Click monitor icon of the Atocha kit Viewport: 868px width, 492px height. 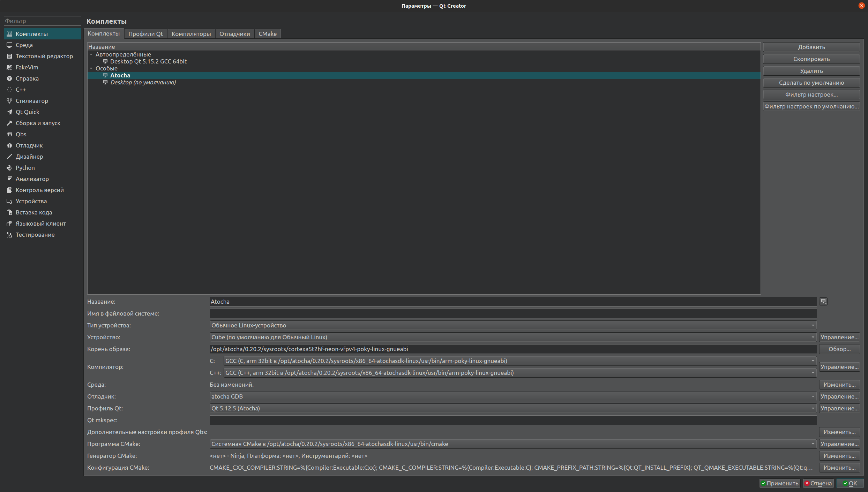click(x=105, y=75)
